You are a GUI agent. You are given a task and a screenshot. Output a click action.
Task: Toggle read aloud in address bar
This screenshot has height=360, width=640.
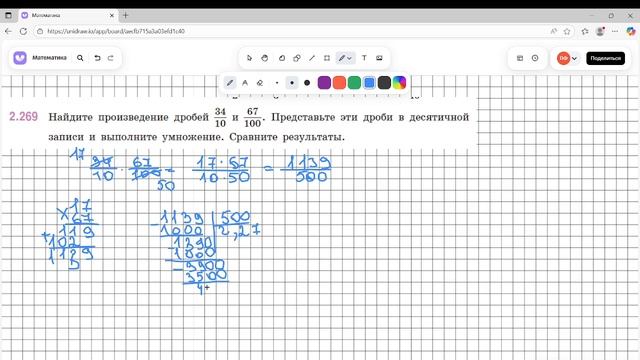[554, 31]
